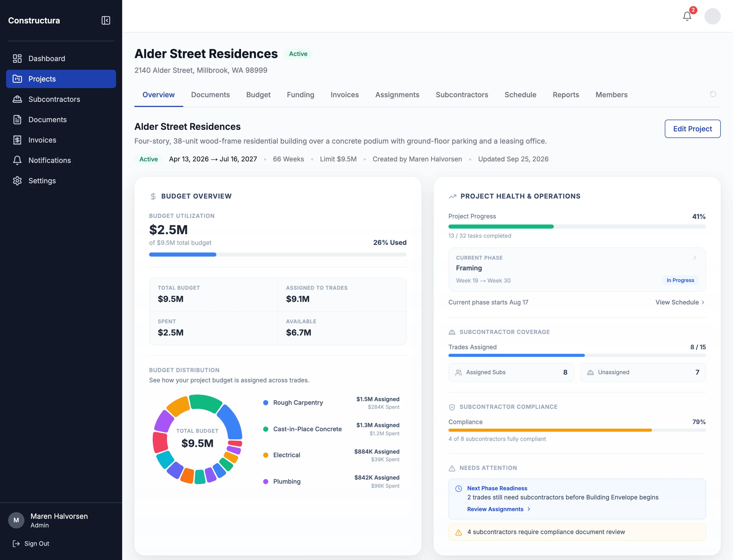Open notifications bell with 2 badge

tap(687, 16)
